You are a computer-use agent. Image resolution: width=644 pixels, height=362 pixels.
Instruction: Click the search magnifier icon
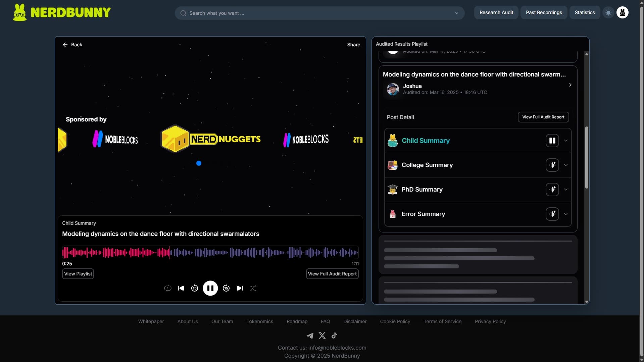tap(183, 13)
